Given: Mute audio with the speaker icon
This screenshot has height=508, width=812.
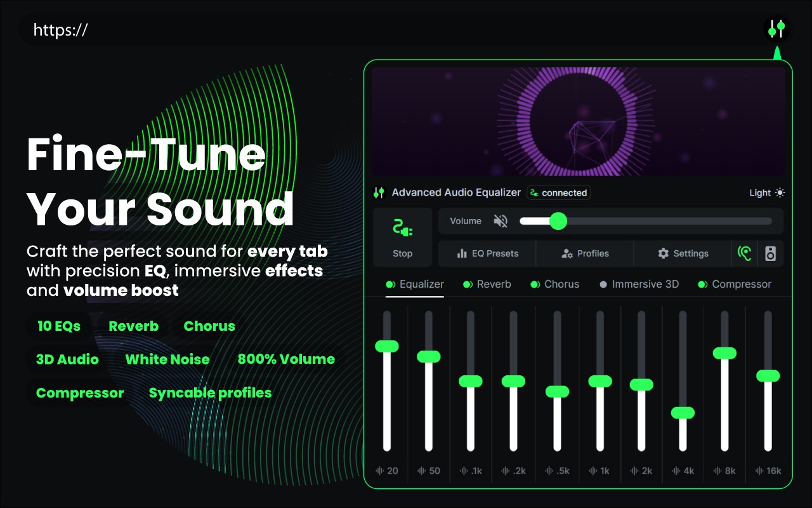Looking at the screenshot, I should 501,221.
